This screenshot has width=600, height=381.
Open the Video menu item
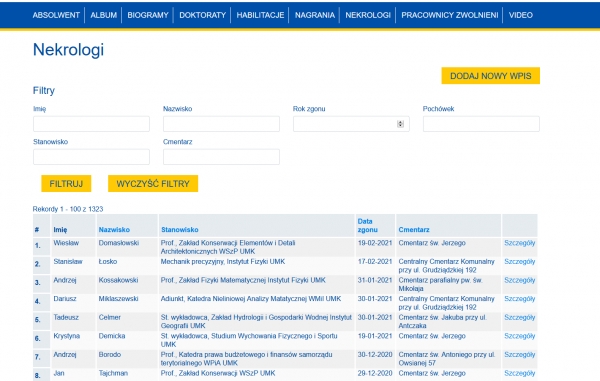click(x=520, y=15)
